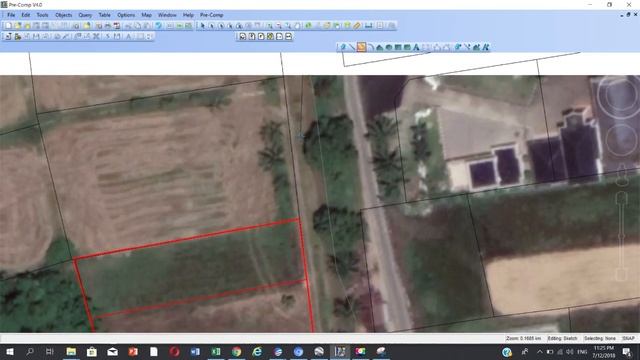Image resolution: width=640 pixels, height=360 pixels.
Task: Open the Edit menu
Action: tap(26, 15)
